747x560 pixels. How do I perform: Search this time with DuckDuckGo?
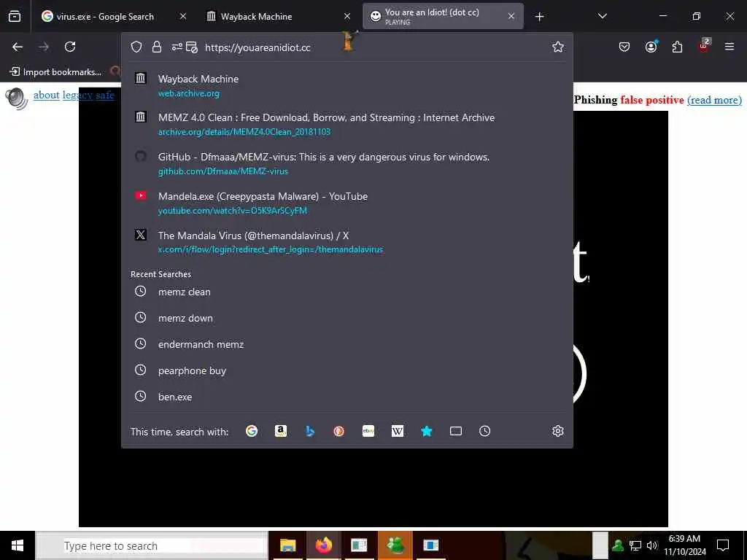click(338, 431)
